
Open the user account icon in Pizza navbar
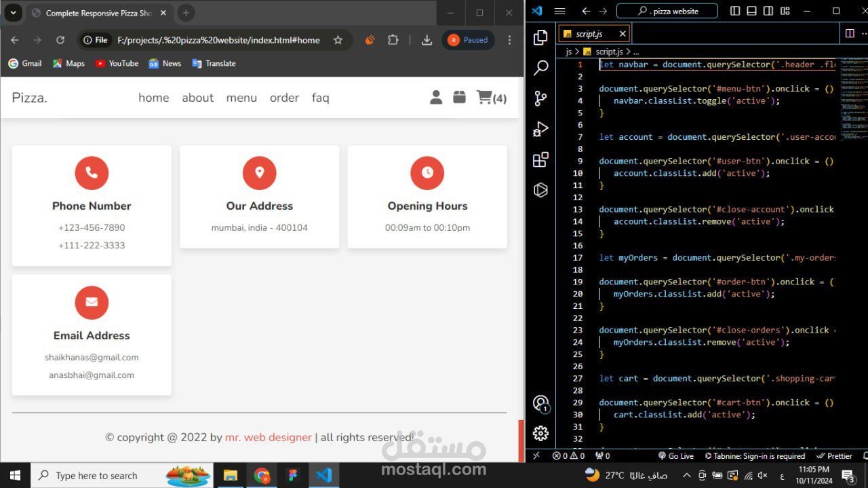[x=436, y=98]
